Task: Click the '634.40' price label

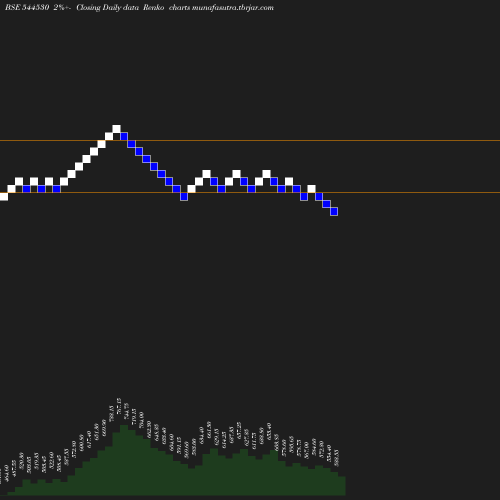Action: 201,436
